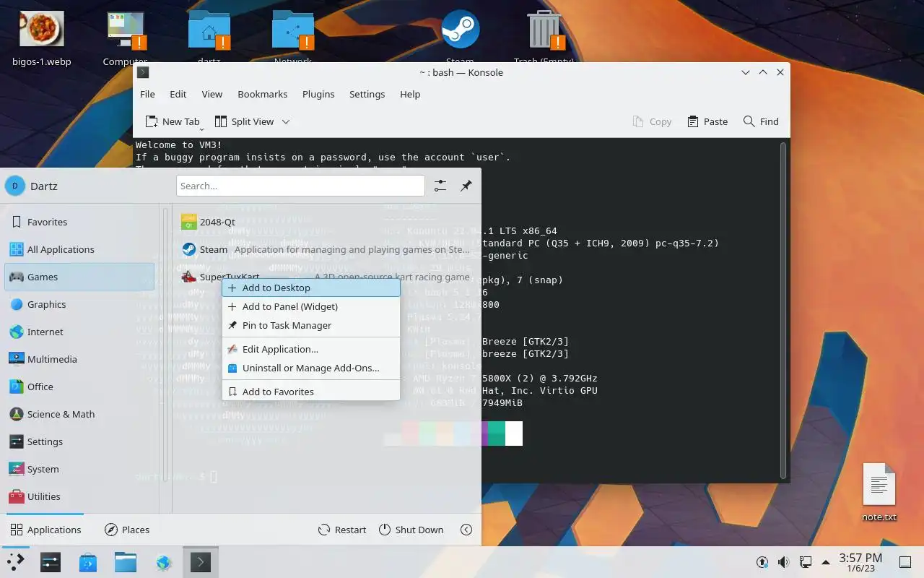
Task: Select Office category in launcher
Action: [79, 387]
